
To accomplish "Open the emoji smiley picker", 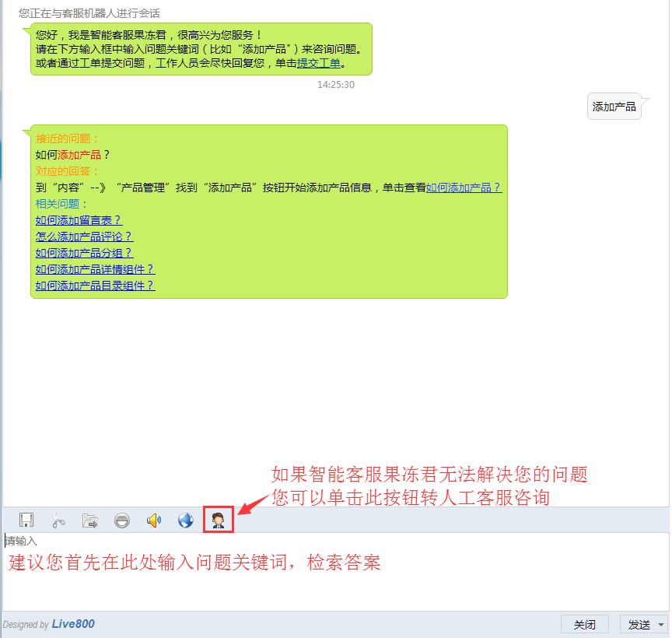I will click(x=122, y=521).
